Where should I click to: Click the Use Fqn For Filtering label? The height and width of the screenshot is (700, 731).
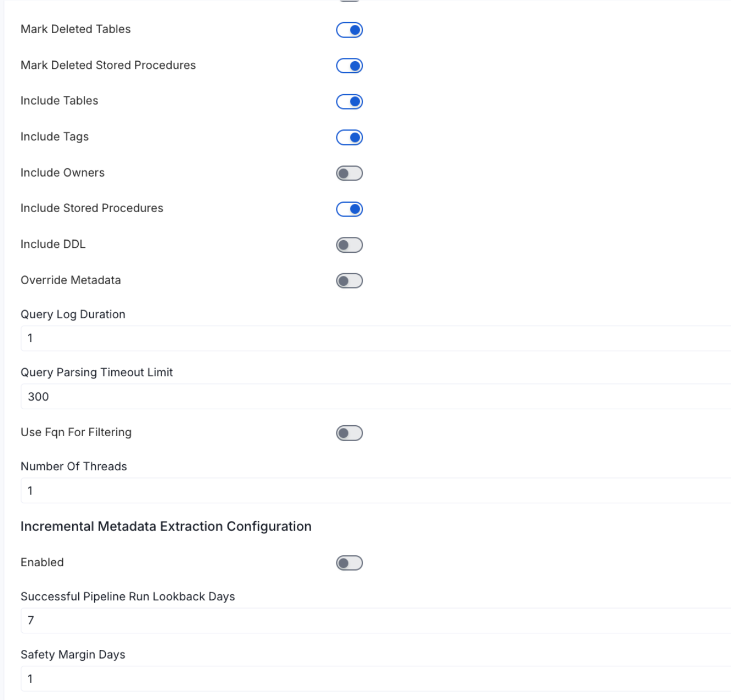pyautogui.click(x=76, y=432)
